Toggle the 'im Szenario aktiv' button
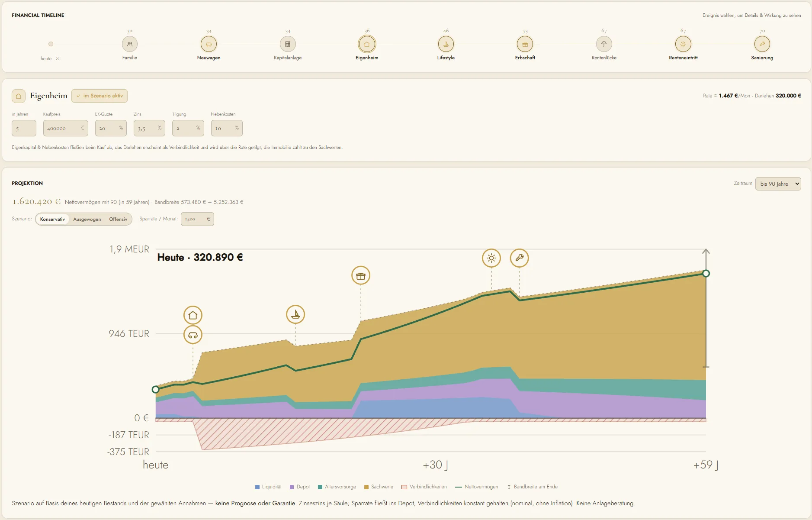The width and height of the screenshot is (812, 520). click(x=99, y=96)
